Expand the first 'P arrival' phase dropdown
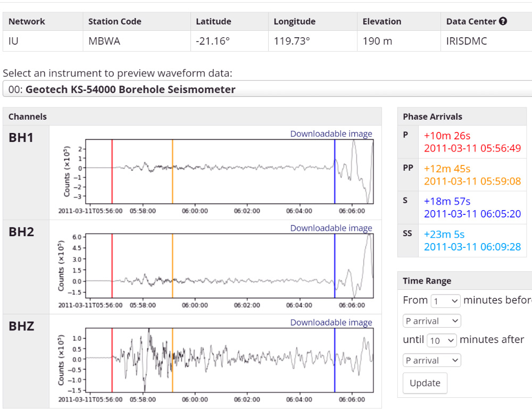Image resolution: width=532 pixels, height=409 pixels. tap(431, 321)
